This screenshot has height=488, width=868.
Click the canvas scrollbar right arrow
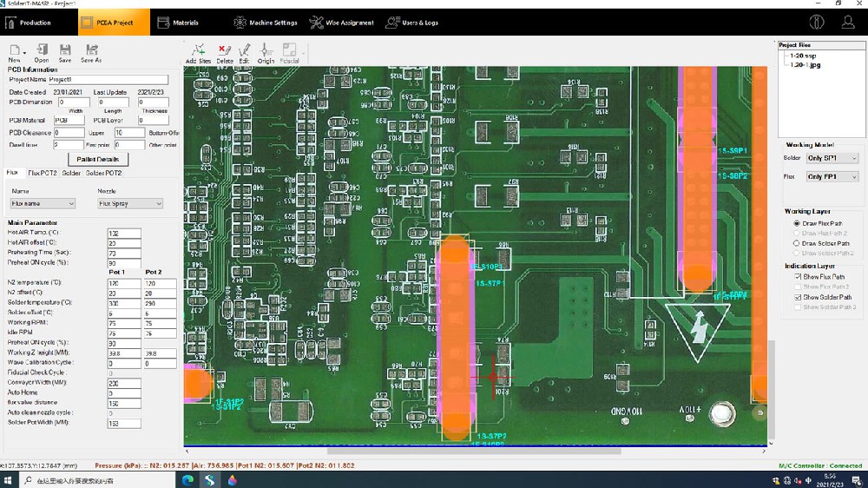[x=763, y=451]
